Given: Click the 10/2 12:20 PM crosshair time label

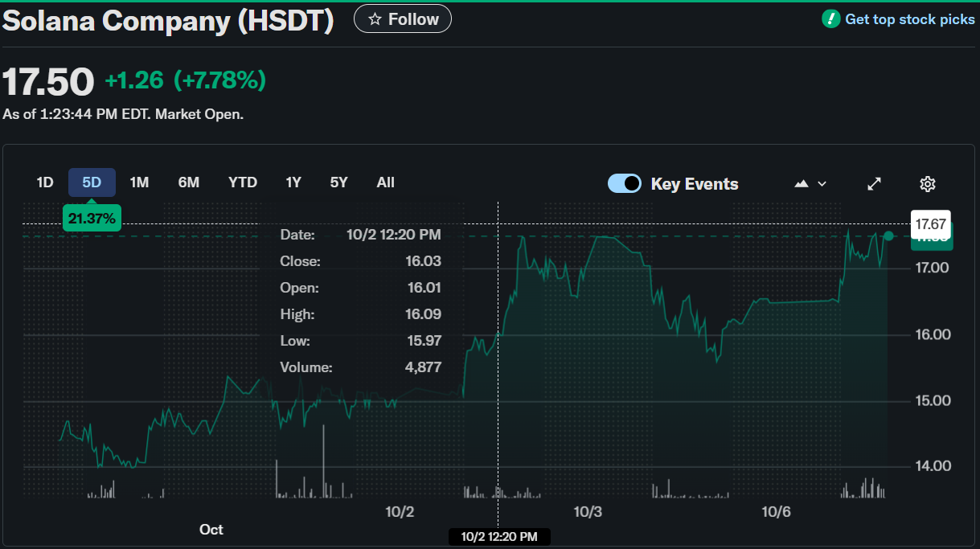Looking at the screenshot, I should click(498, 536).
